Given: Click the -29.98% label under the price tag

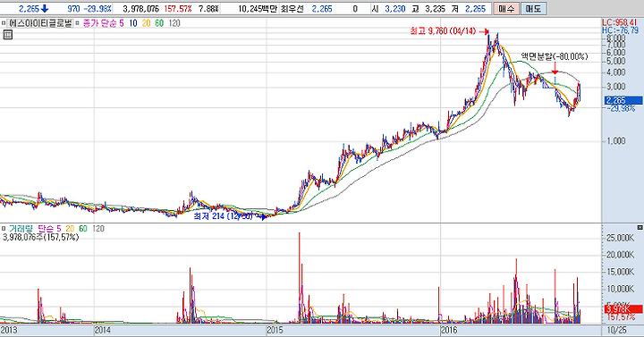Looking at the screenshot, I should (620, 108).
